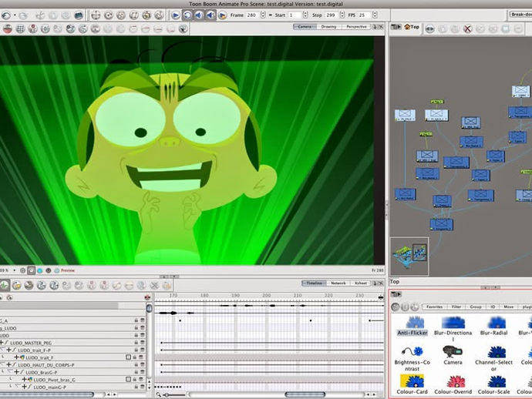
Task: Click the green waveform icon in timeline toolbar
Action: coord(4,286)
